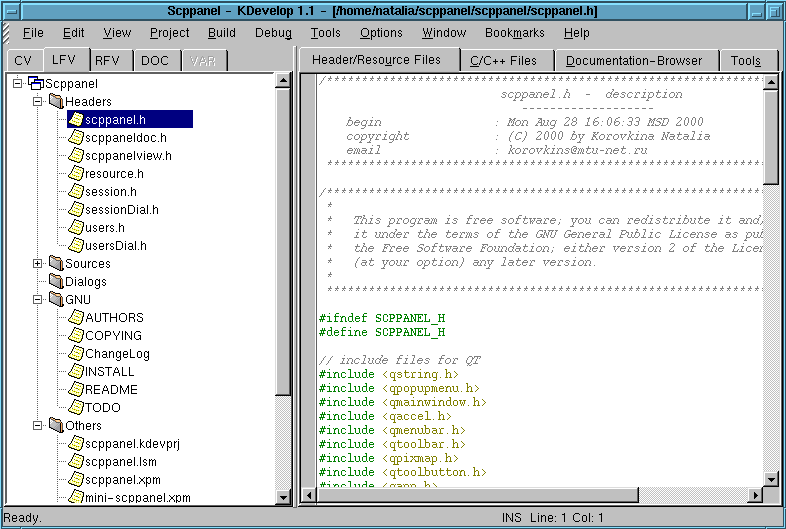The height and width of the screenshot is (529, 786).
Task: Select sessionDial.h in the file tree
Action: click(121, 210)
